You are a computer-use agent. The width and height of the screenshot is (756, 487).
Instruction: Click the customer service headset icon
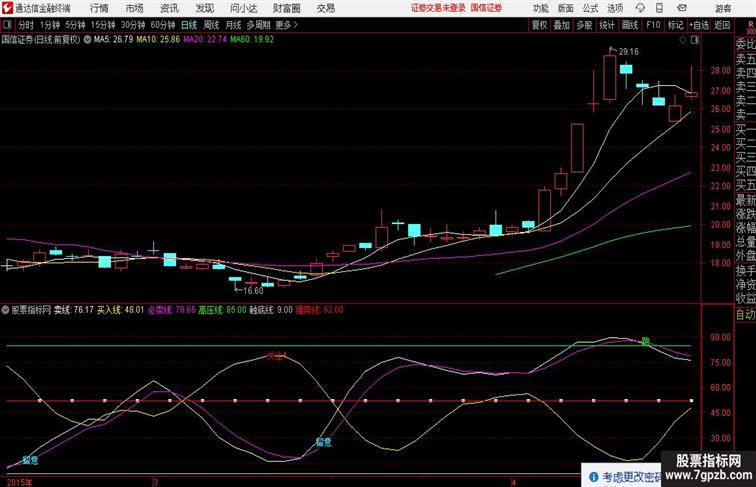(x=640, y=8)
